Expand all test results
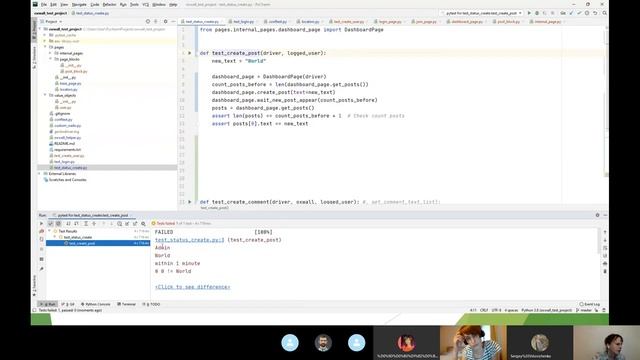Viewport: 640px width, 360px height. coord(86,224)
